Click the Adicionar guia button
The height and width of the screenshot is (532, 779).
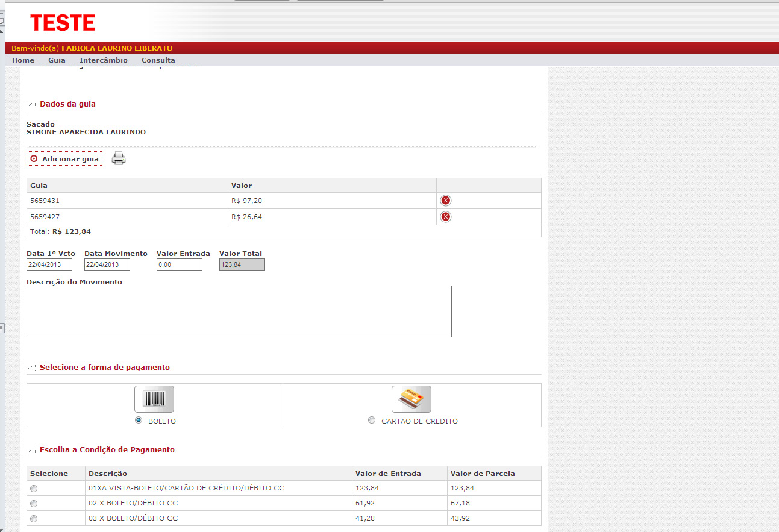[x=64, y=159]
